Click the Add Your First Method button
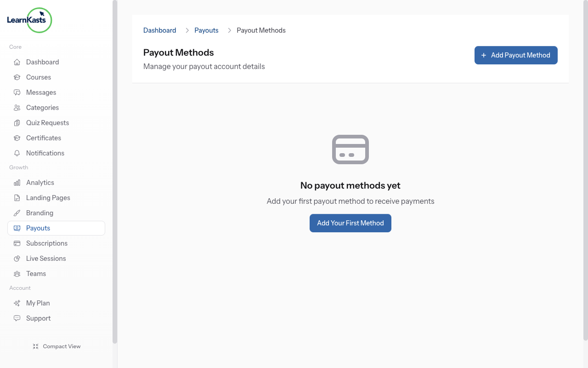This screenshot has height=368, width=588. point(350,223)
